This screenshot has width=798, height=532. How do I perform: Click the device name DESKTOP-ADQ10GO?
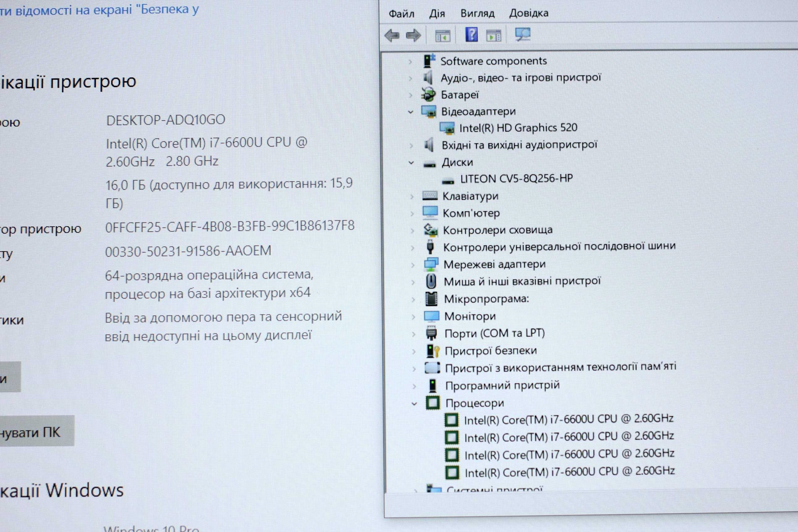(x=166, y=120)
